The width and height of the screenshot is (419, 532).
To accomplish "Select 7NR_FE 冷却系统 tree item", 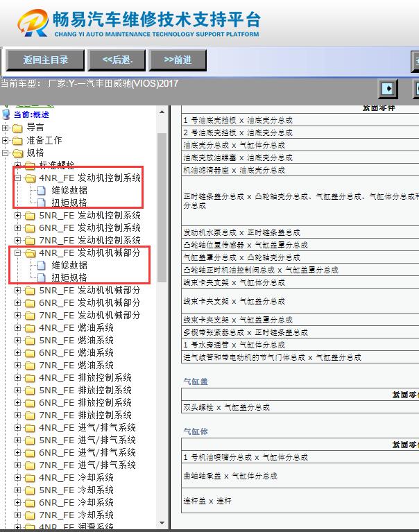I will 76,515.
